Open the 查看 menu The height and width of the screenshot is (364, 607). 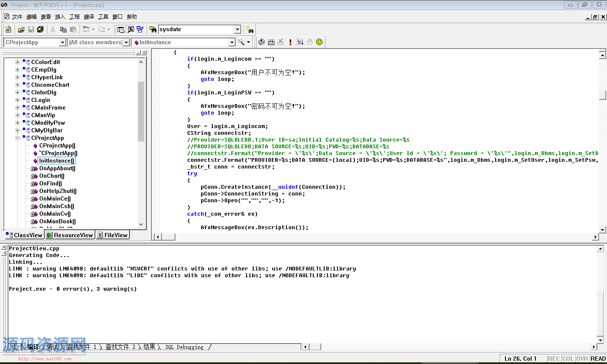46,17
